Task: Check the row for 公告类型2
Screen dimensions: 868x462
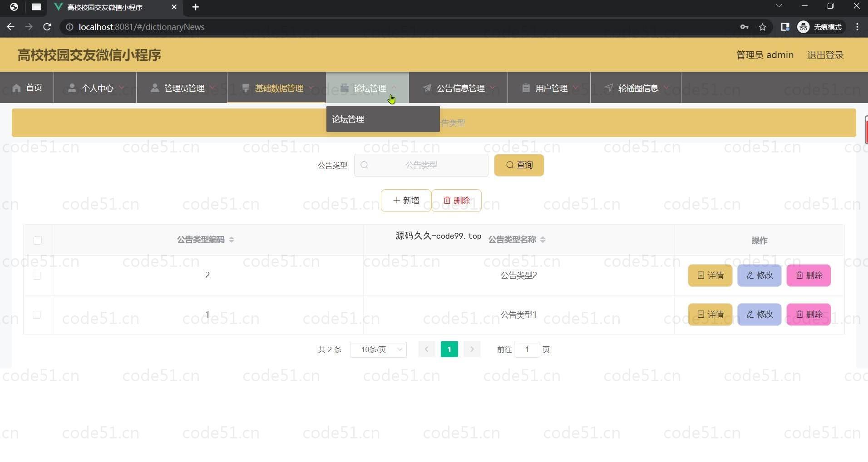Action: click(x=37, y=275)
